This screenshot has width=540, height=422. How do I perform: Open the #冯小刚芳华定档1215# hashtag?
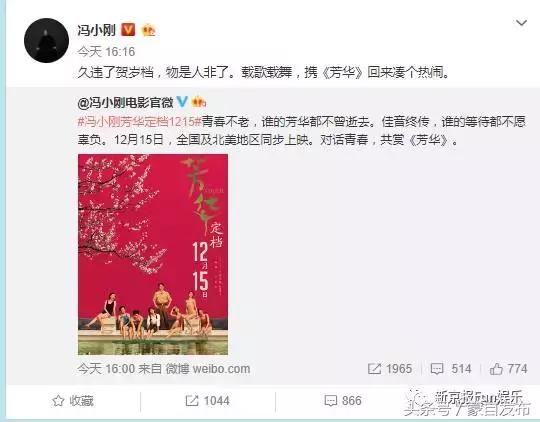139,122
